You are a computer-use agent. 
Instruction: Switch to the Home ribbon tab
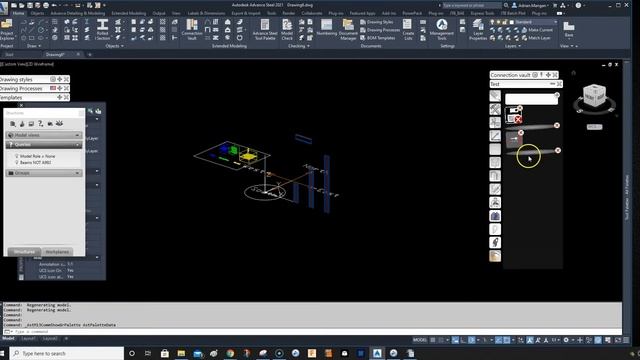(x=18, y=13)
